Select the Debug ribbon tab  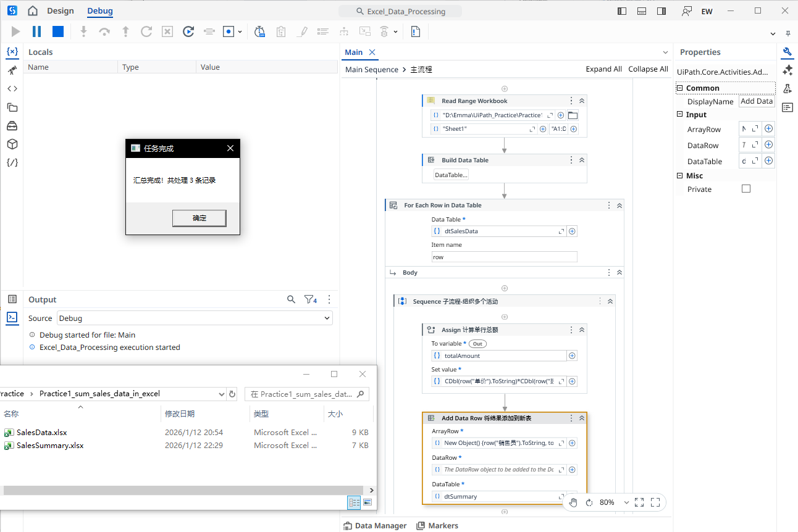pyautogui.click(x=100, y=10)
